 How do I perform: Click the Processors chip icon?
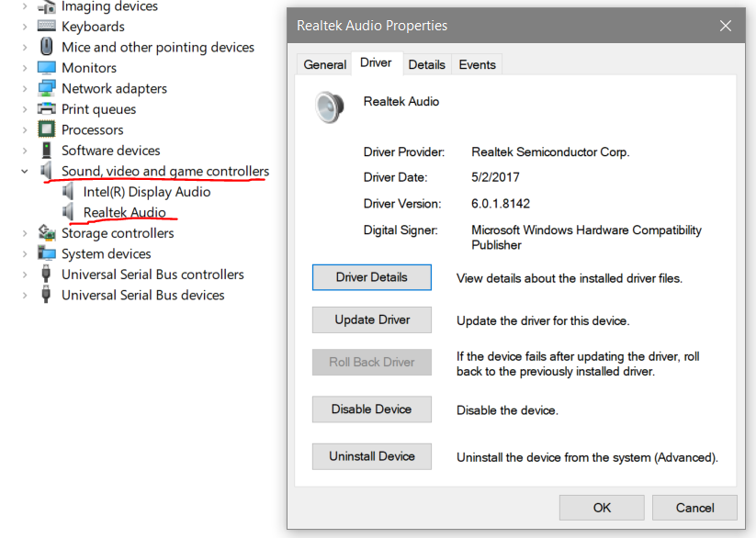click(x=46, y=129)
